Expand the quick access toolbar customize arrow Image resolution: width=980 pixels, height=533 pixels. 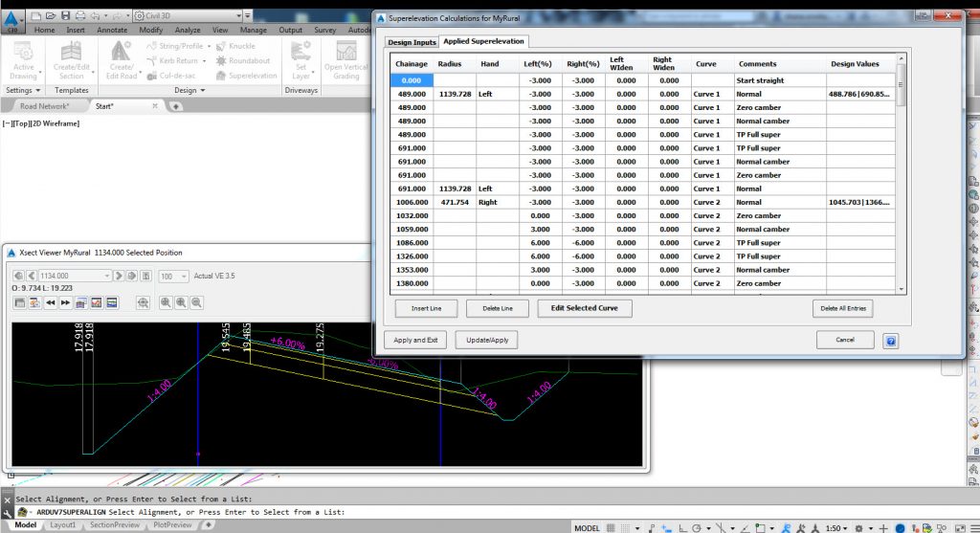click(248, 15)
